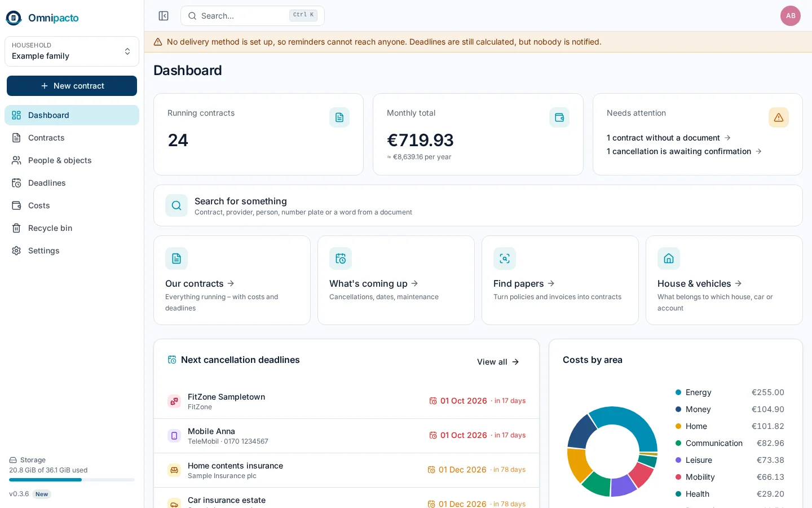Viewport: 812px width, 508px height.
Task: Click the Monthly total wallet icon
Action: coord(559,117)
